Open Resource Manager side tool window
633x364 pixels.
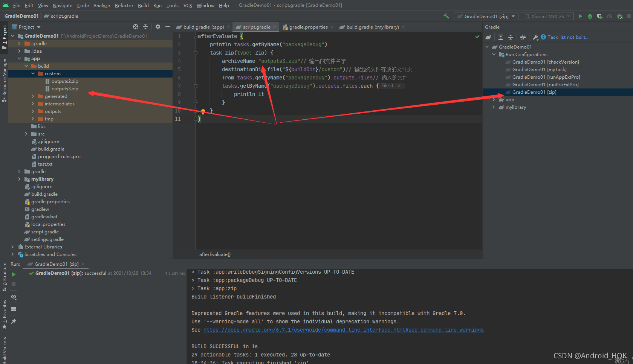pyautogui.click(x=4, y=80)
